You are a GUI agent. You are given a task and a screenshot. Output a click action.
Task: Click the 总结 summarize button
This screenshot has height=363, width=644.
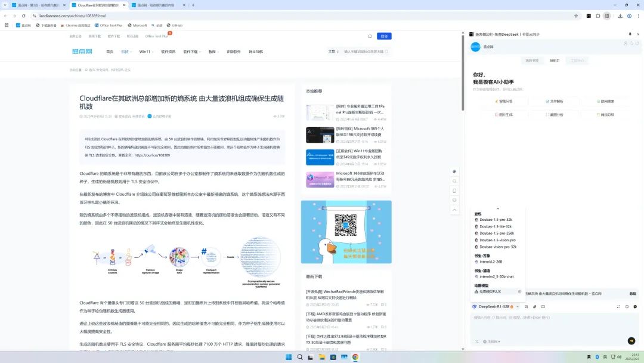pyautogui.click(x=633, y=294)
